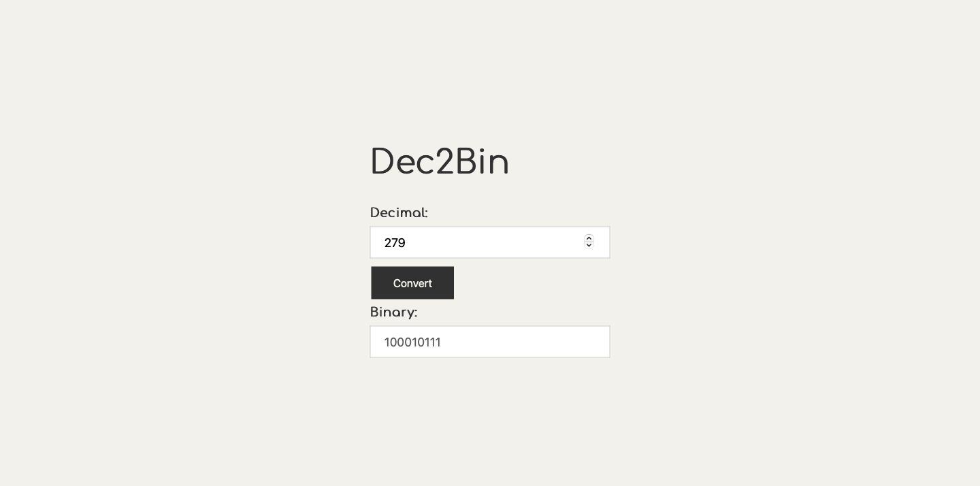Increment the Decimal value with up arrow
This screenshot has height=486, width=980.
[x=589, y=238]
